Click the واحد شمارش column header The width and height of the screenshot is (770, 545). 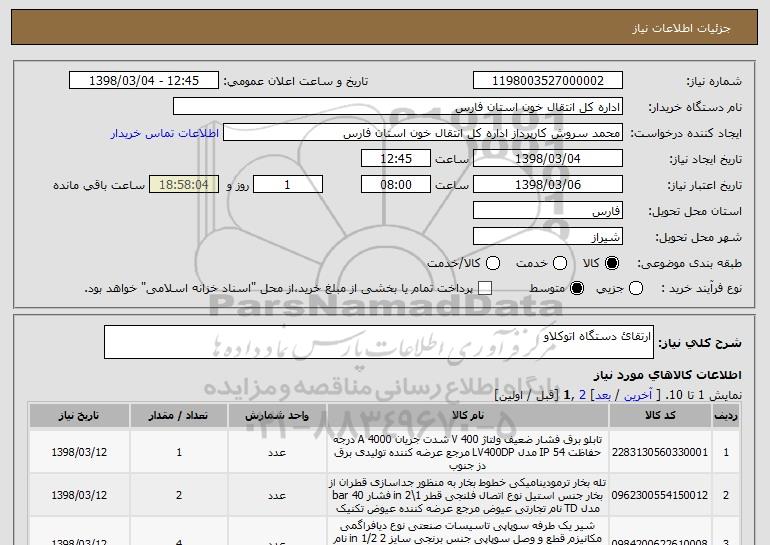[x=277, y=415]
